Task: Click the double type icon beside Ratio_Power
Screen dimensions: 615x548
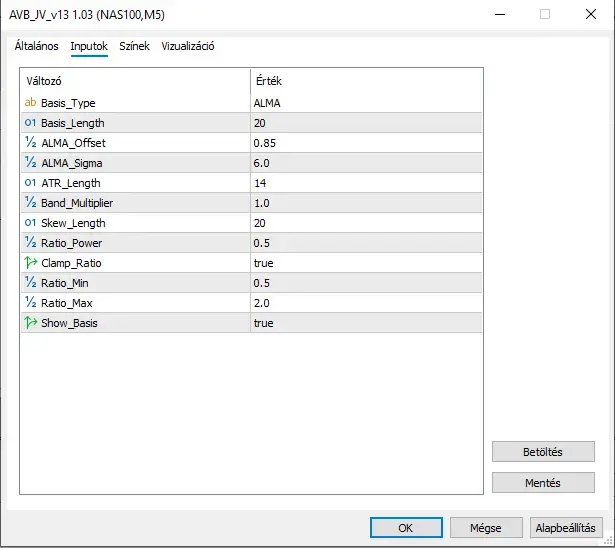Action: click(x=30, y=243)
